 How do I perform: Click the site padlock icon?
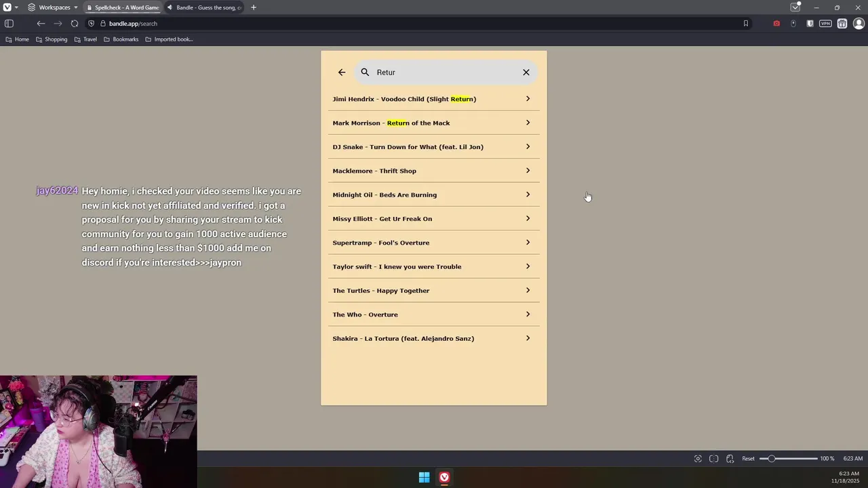pos(103,24)
